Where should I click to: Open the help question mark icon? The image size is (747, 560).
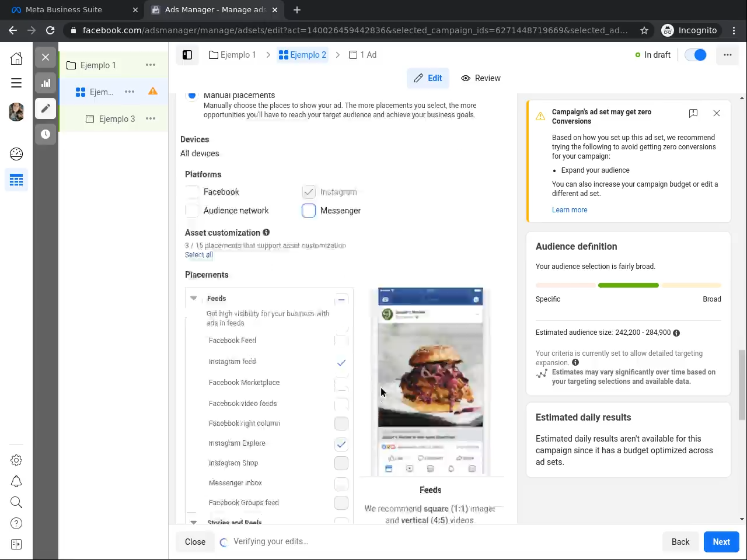point(16,523)
